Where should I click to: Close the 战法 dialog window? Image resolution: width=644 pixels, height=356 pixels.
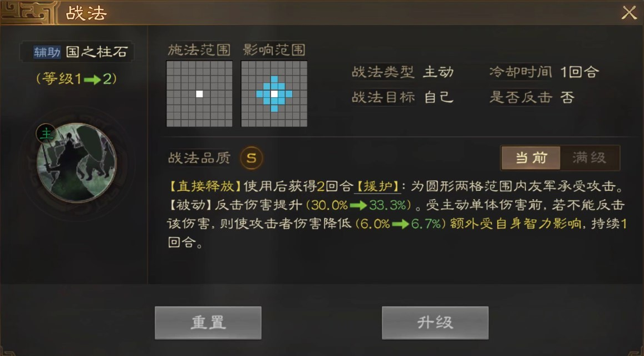[x=628, y=13]
